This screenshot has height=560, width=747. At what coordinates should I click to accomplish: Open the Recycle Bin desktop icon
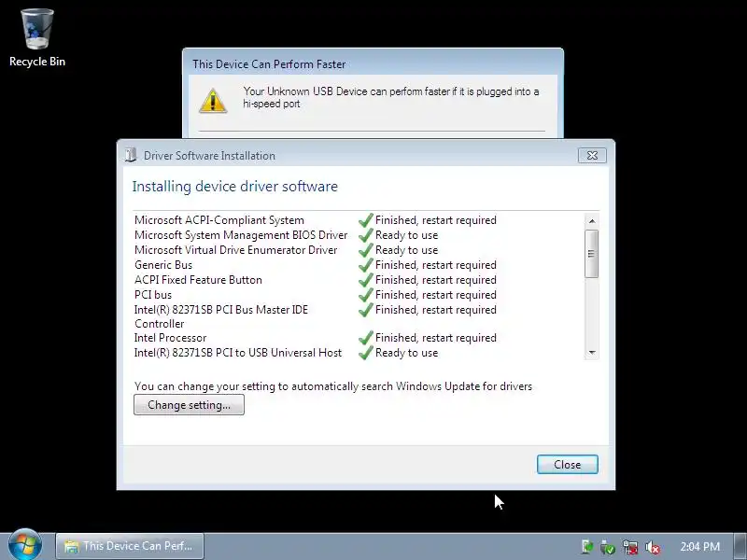click(x=37, y=37)
